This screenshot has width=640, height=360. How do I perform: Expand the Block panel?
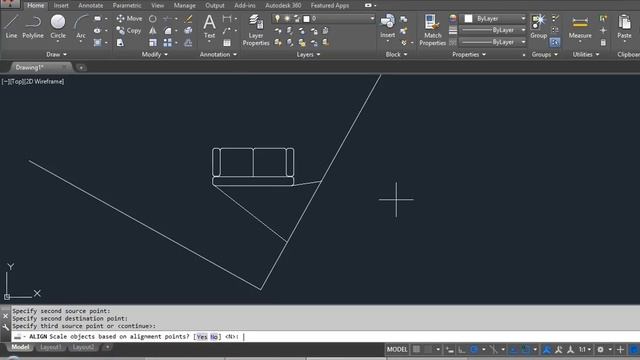pyautogui.click(x=396, y=54)
